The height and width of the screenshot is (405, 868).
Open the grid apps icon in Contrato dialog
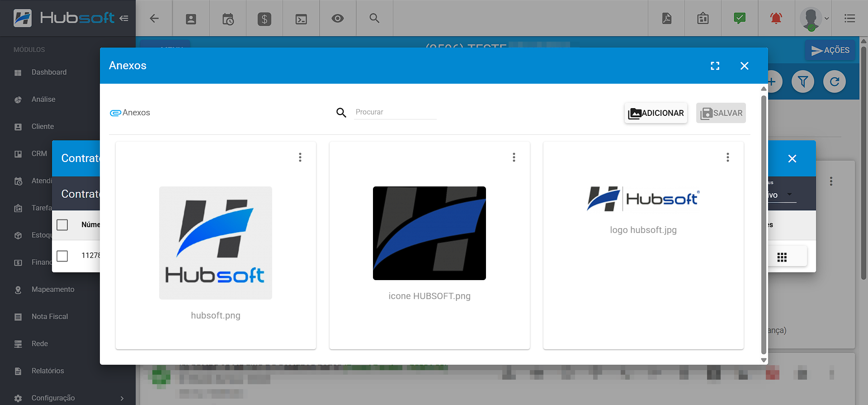tap(782, 257)
